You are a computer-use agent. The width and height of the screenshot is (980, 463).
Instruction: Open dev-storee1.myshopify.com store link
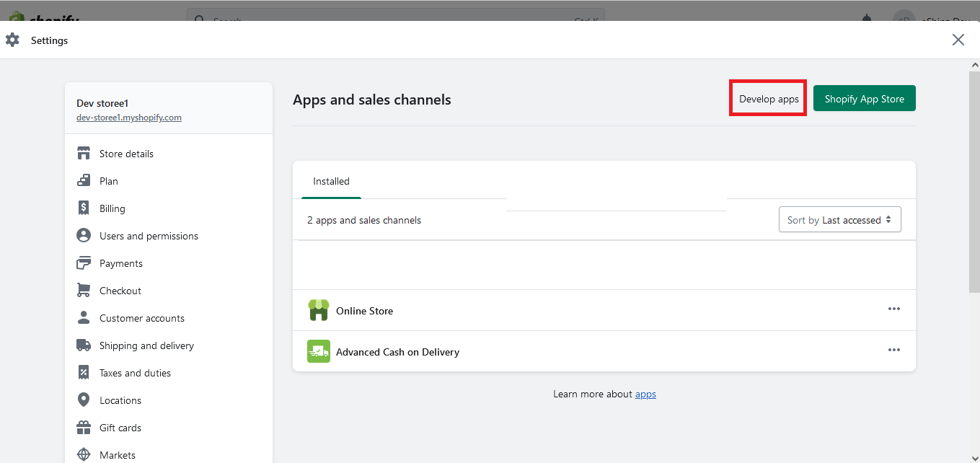(129, 117)
